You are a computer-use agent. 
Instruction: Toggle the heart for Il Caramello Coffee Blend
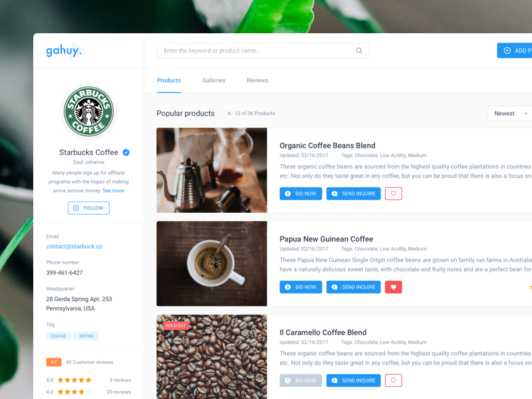coord(393,380)
